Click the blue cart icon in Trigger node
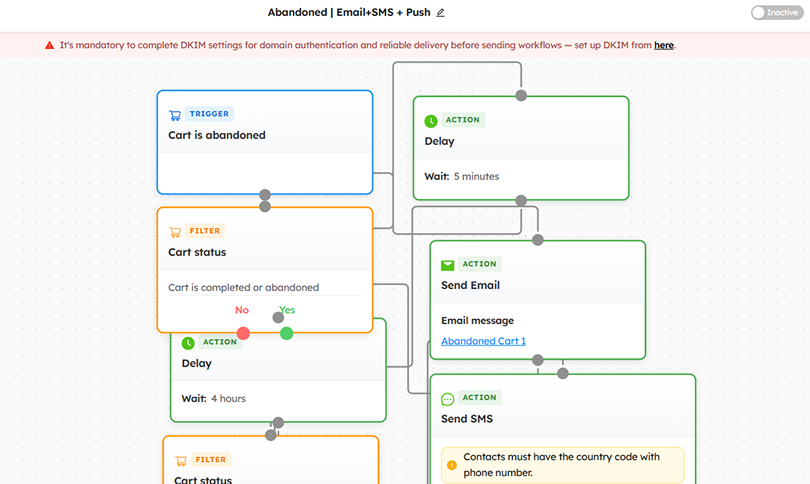The image size is (810, 484). point(175,115)
